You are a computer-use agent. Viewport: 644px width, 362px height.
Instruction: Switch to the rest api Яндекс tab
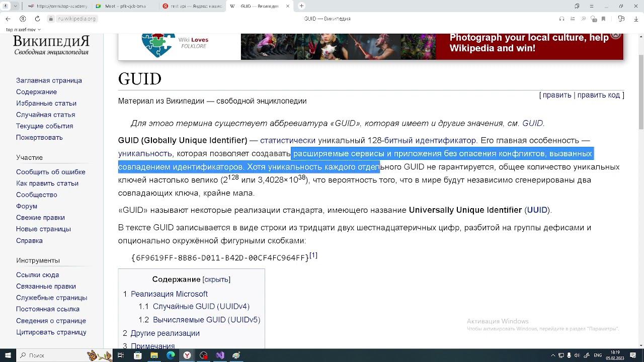[192, 6]
